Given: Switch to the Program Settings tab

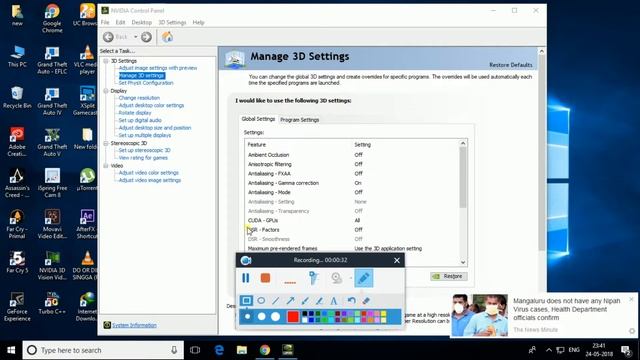Looking at the screenshot, I should click(x=300, y=120).
